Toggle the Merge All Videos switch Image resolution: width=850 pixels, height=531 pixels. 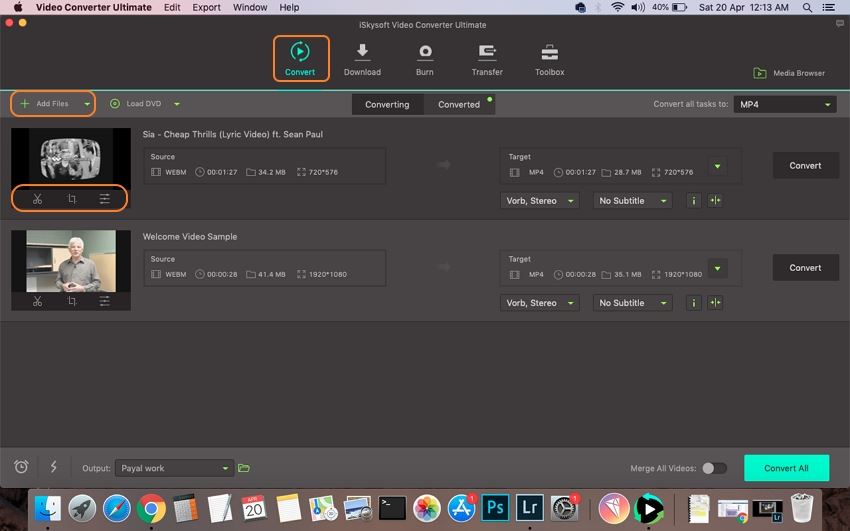click(x=714, y=468)
